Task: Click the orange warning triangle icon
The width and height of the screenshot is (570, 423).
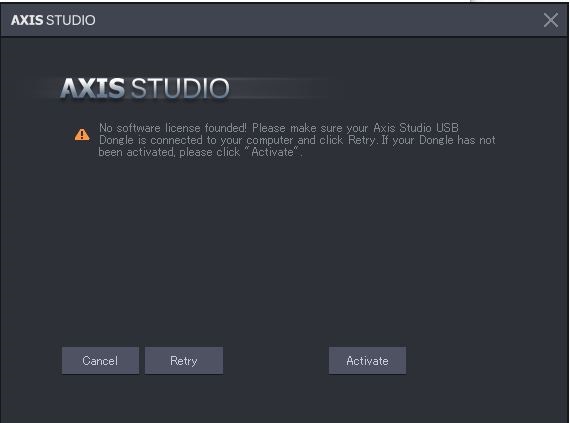Action: [82, 134]
